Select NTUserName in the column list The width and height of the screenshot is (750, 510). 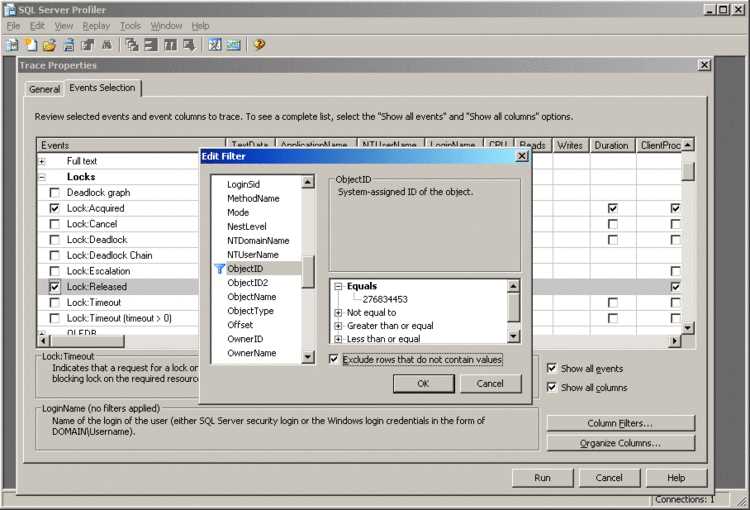click(x=253, y=255)
